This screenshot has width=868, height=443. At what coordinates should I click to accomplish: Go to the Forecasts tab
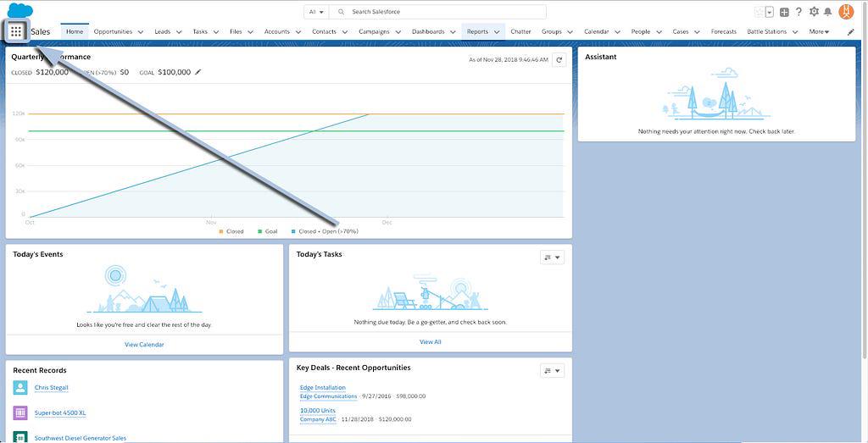point(723,32)
